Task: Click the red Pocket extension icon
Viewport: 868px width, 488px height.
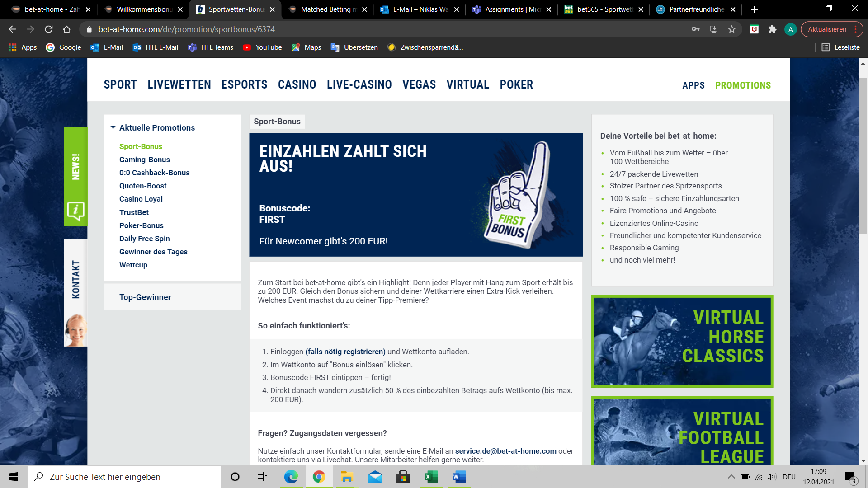Action: (x=754, y=29)
